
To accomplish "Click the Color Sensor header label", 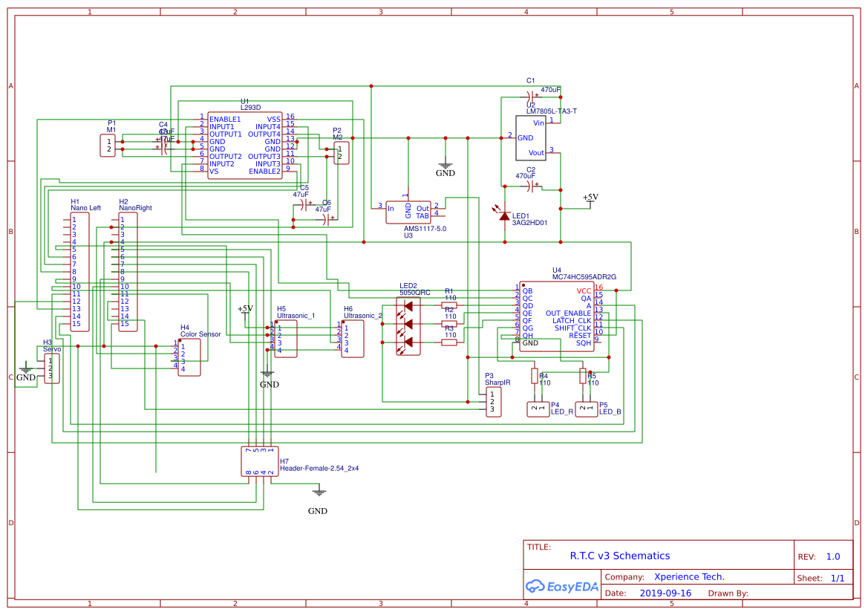I will point(200,334).
